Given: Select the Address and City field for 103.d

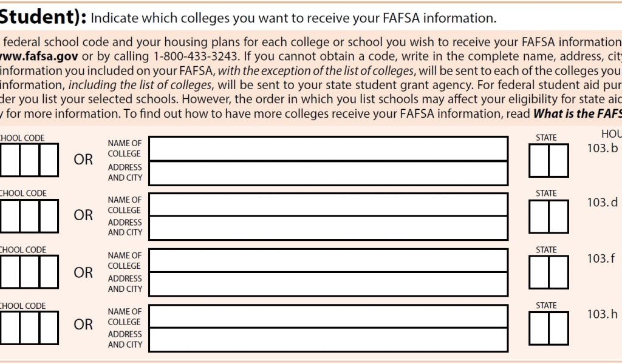Looking at the screenshot, I should (328, 228).
